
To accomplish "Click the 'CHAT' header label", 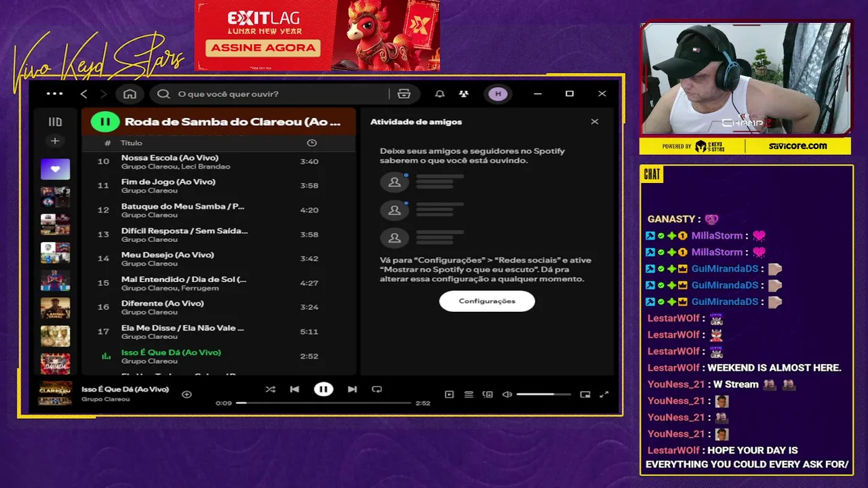I will pyautogui.click(x=652, y=174).
